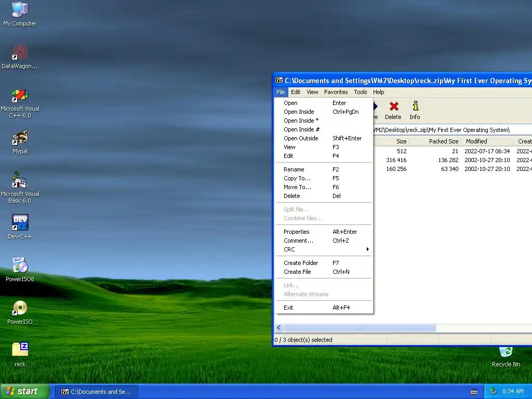
Task: Choose Open from the File menu
Action: (324, 103)
